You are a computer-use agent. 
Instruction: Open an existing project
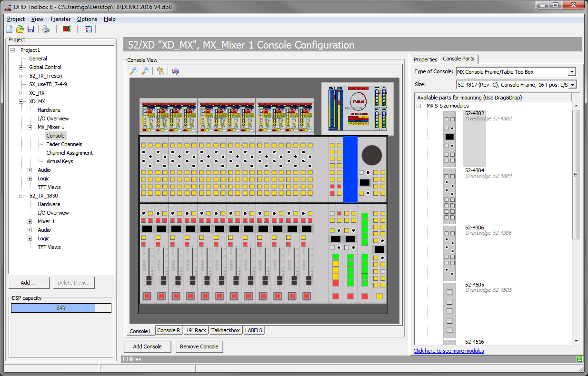click(x=20, y=29)
